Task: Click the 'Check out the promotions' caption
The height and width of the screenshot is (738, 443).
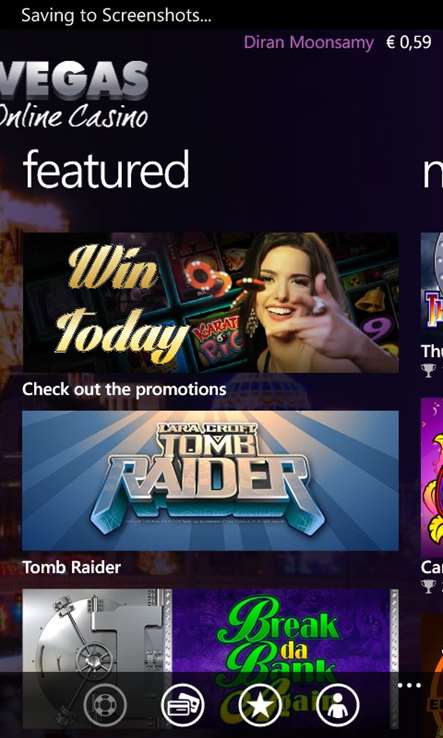Action: [124, 389]
